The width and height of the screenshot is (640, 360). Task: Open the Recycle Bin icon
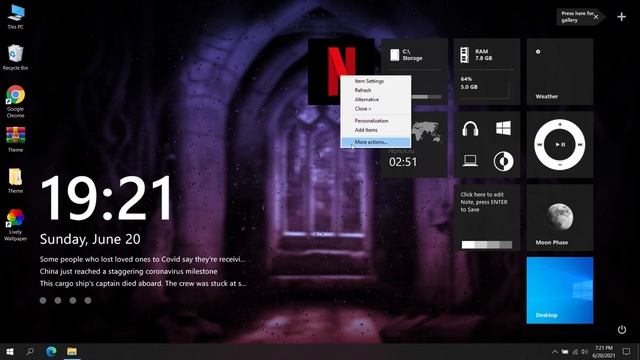16,57
